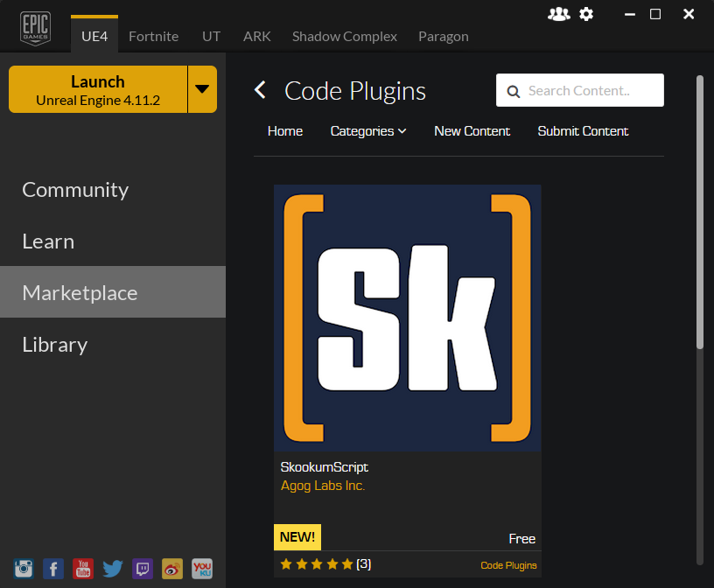This screenshot has width=714, height=588.
Task: Open the YouTube social icon
Action: pyautogui.click(x=83, y=569)
